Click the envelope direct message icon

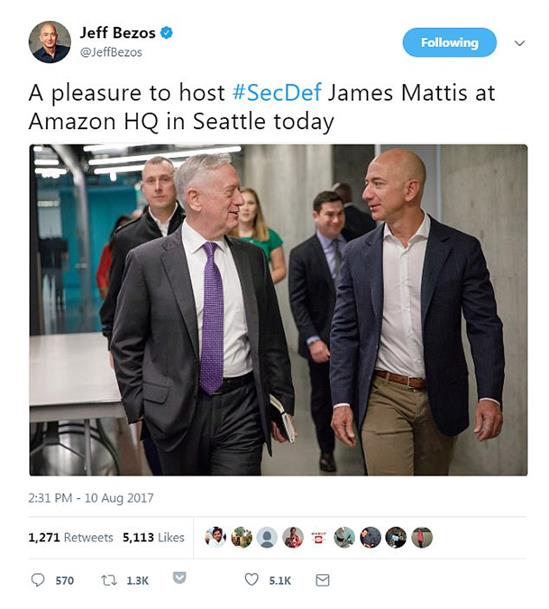click(322, 580)
